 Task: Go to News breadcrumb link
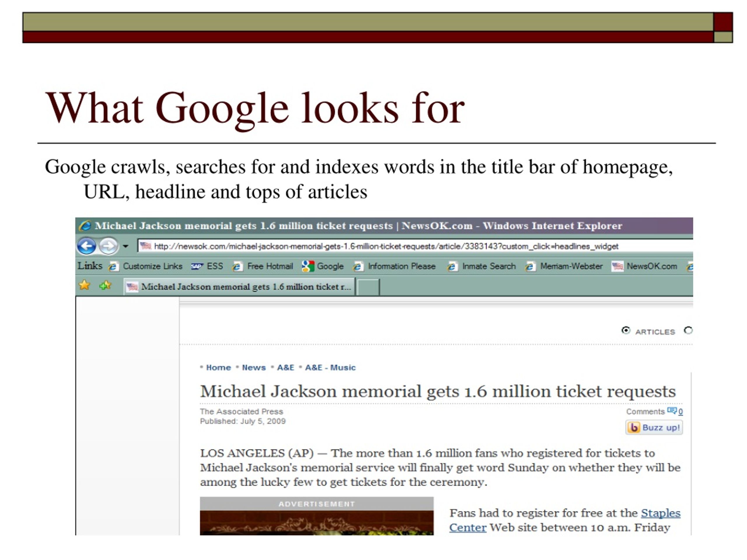(254, 367)
